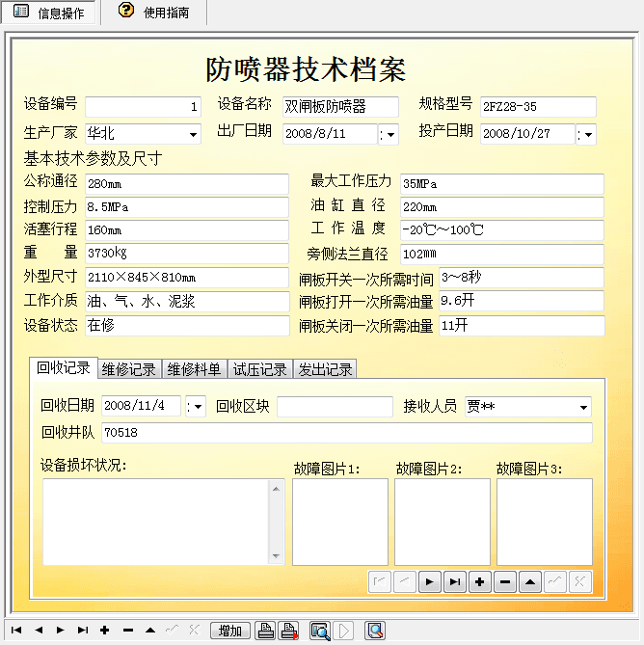Expand the 接收人员 dropdown list

point(583,408)
